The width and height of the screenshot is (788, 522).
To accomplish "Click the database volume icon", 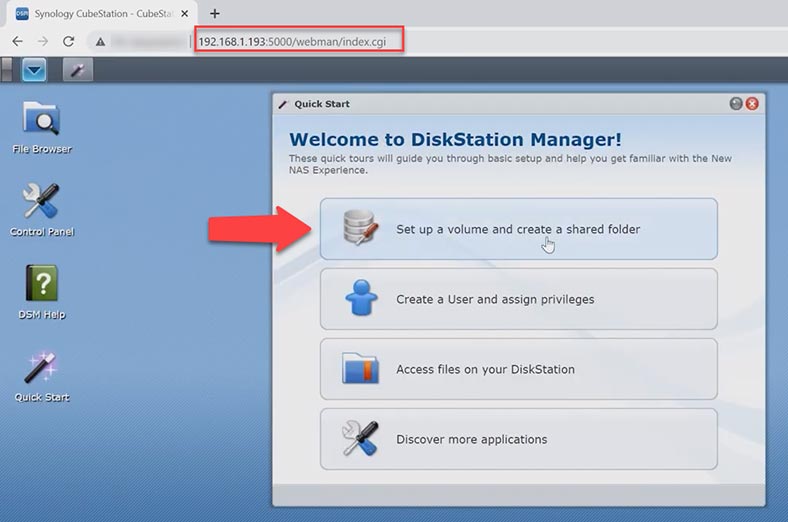I will pyautogui.click(x=360, y=228).
